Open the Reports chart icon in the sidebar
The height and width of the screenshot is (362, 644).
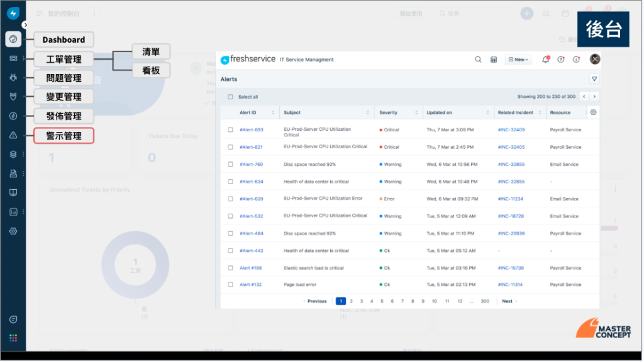point(13,212)
